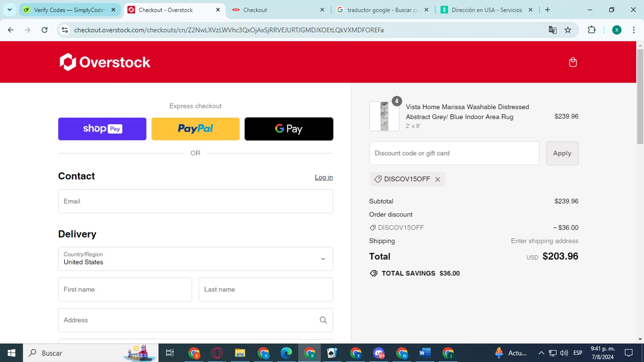
Task: Click the Vista Home Marissa rug product name
Action: click(468, 112)
